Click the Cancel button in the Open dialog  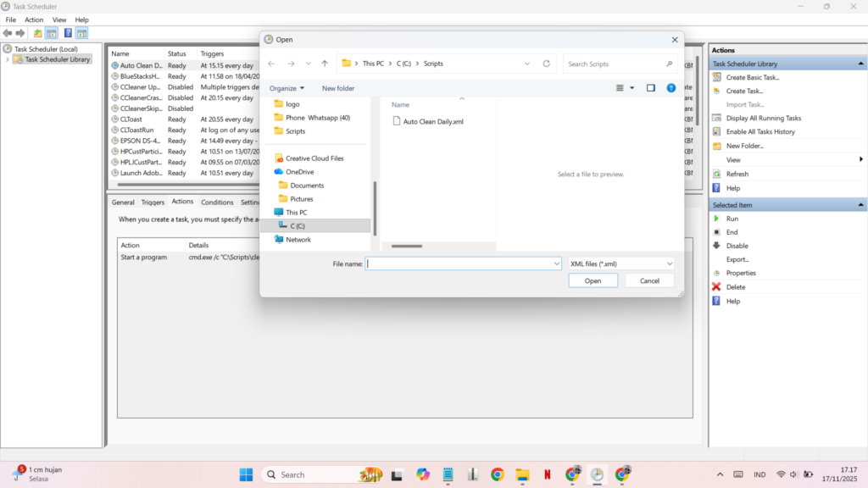[x=649, y=280]
